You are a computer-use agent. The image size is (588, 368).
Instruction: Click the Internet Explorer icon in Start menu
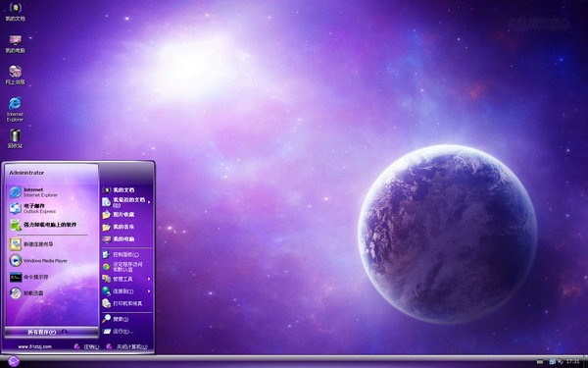click(16, 192)
